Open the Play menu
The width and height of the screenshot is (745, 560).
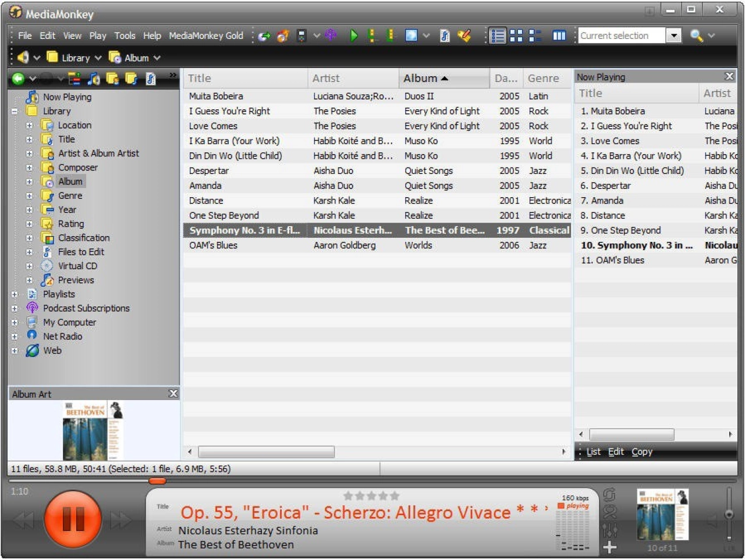(98, 35)
